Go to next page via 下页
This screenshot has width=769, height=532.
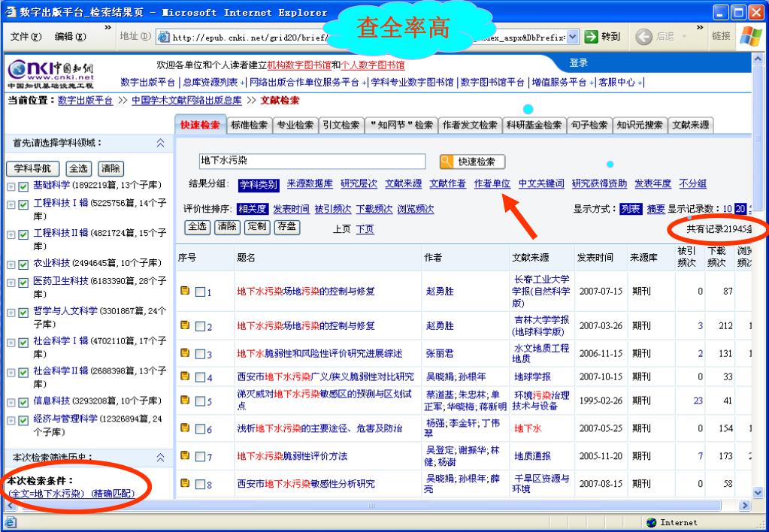(365, 229)
